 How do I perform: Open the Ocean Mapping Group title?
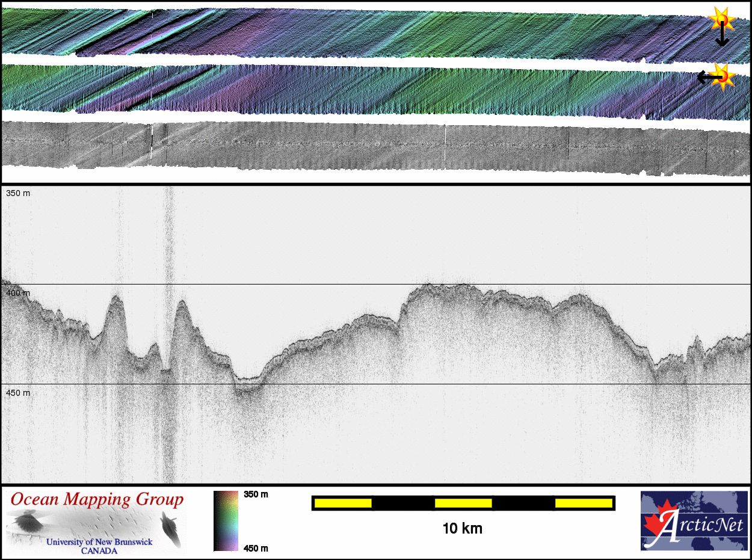coord(97,499)
